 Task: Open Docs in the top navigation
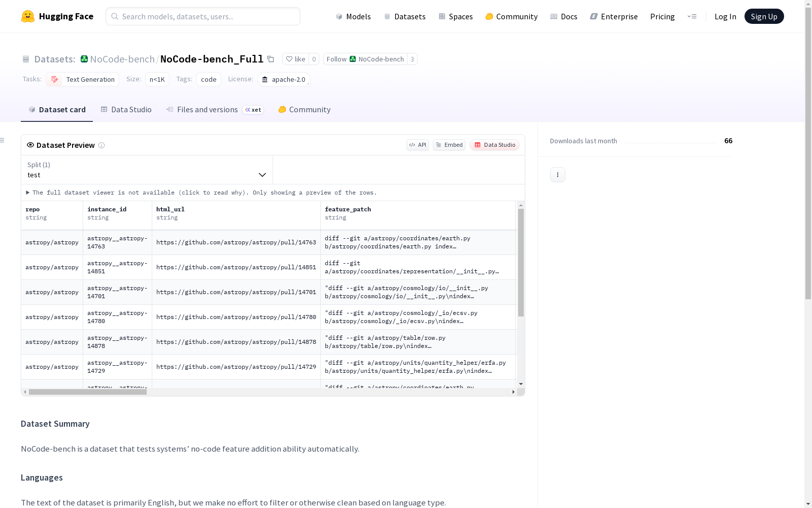563,16
